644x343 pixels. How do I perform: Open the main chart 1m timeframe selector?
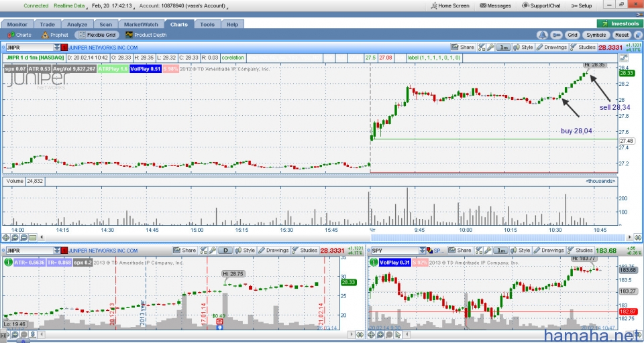tap(503, 47)
